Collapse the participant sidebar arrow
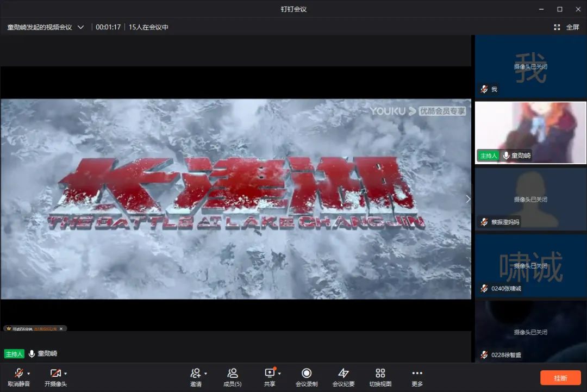The image size is (587, 392). [x=468, y=199]
